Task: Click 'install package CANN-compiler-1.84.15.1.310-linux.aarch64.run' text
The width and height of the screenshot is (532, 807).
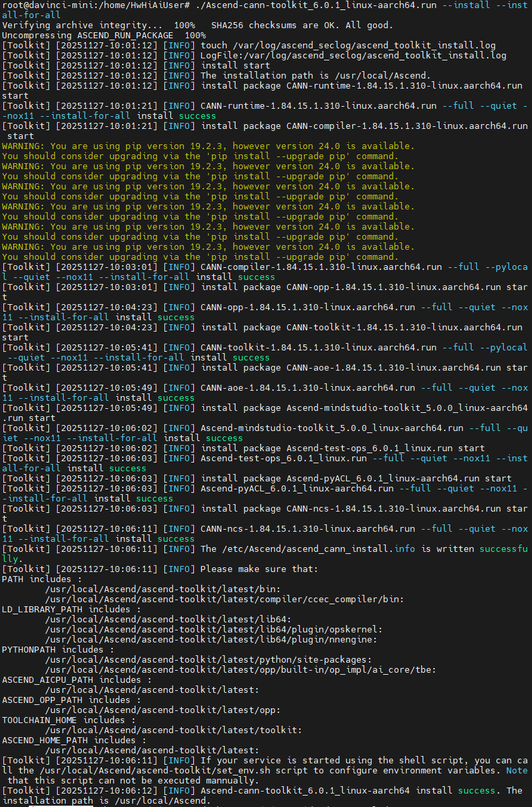Action: point(364,126)
